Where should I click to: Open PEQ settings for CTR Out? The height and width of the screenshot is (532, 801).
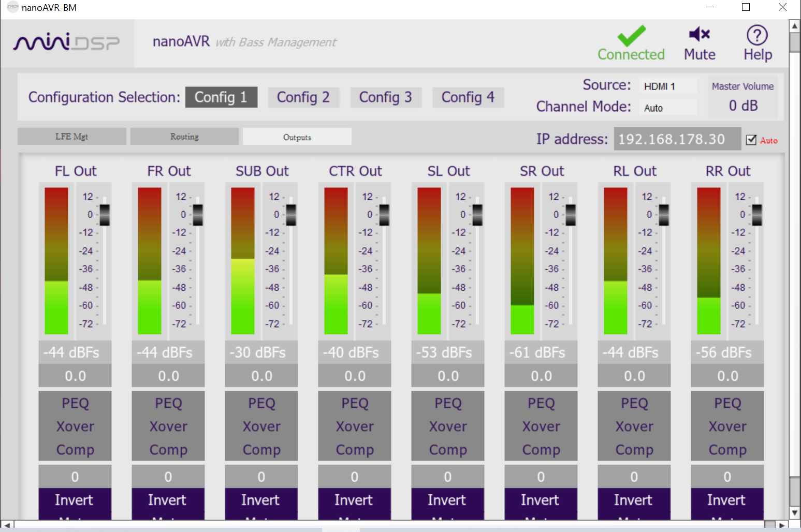point(355,403)
